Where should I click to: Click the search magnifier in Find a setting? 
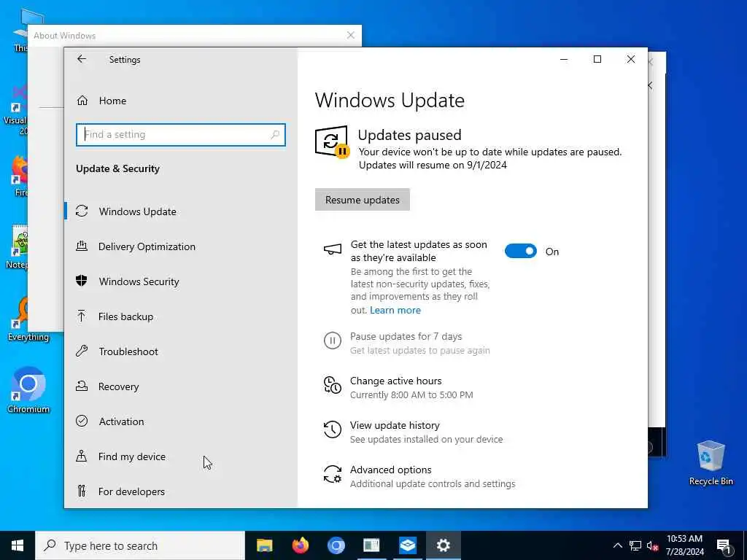275,135
